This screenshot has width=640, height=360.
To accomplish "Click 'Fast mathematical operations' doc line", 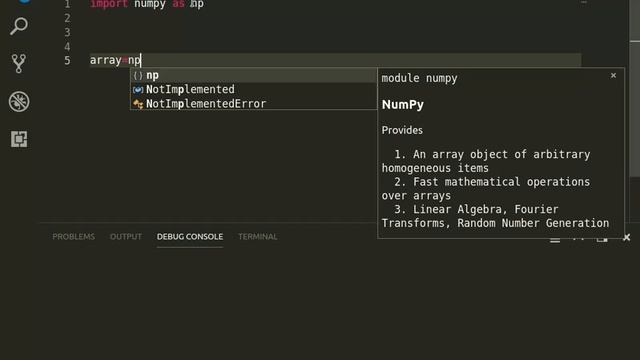I will click(492, 182).
